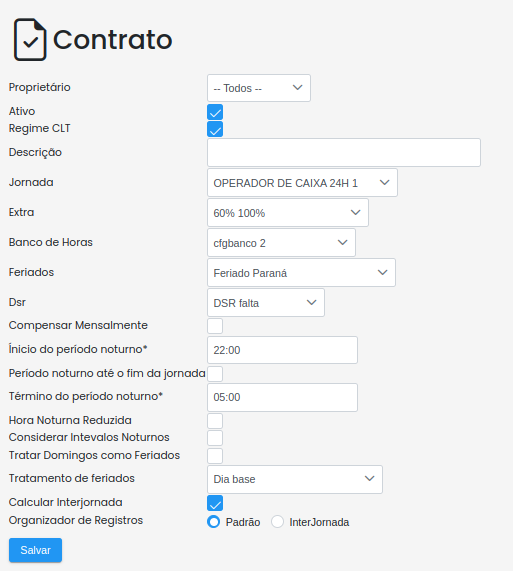Check Período noturno até o fim da jornada
The image size is (513, 571).
click(x=215, y=374)
